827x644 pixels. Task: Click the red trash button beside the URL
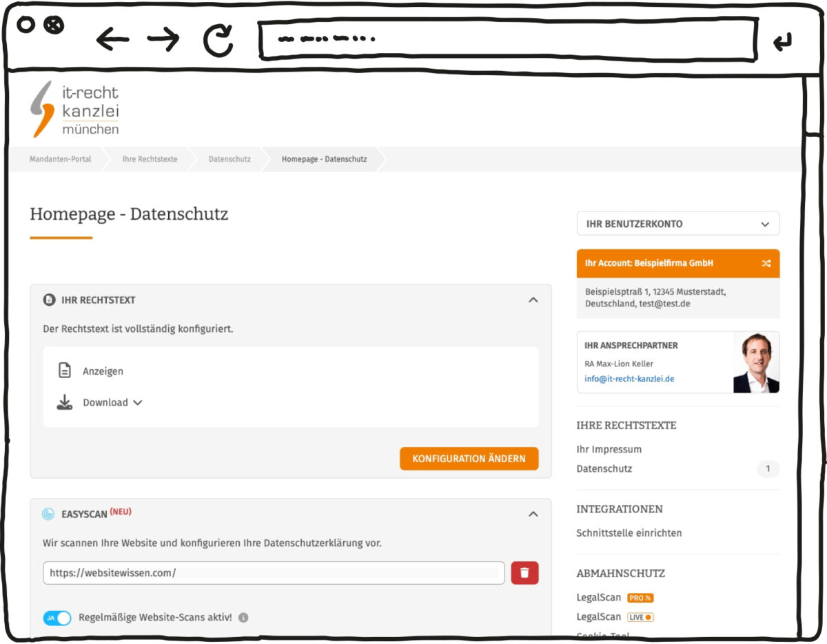click(x=524, y=573)
